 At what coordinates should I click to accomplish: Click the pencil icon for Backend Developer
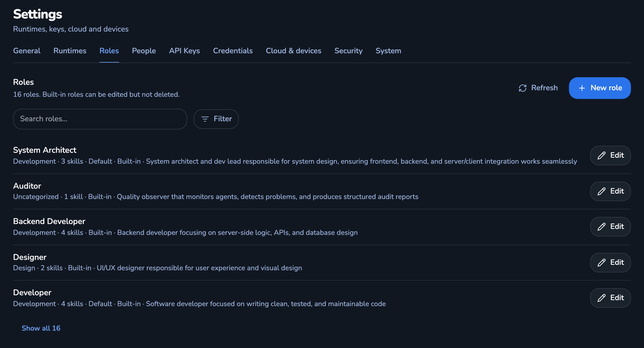click(601, 227)
